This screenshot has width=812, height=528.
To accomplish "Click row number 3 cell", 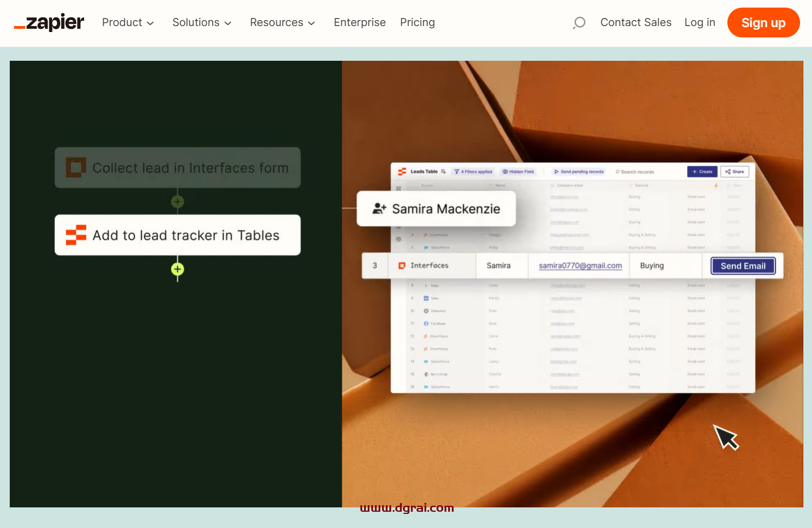I will click(x=375, y=265).
